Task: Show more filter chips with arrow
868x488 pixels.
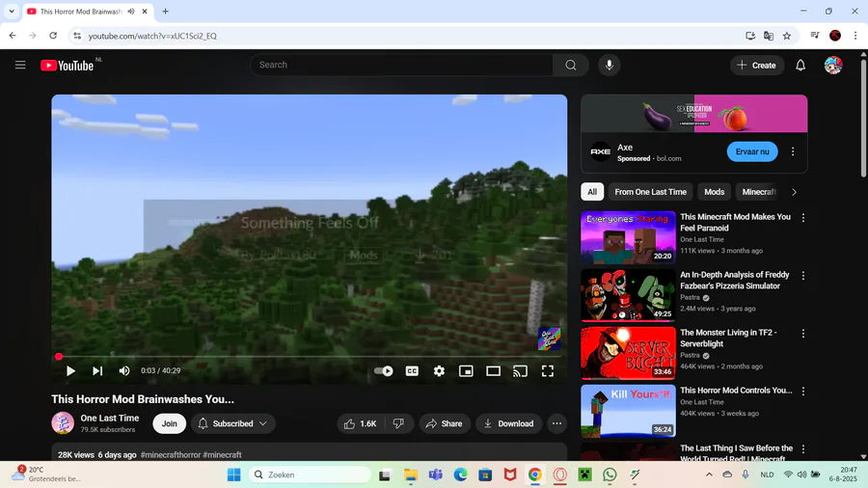Action: [x=794, y=192]
